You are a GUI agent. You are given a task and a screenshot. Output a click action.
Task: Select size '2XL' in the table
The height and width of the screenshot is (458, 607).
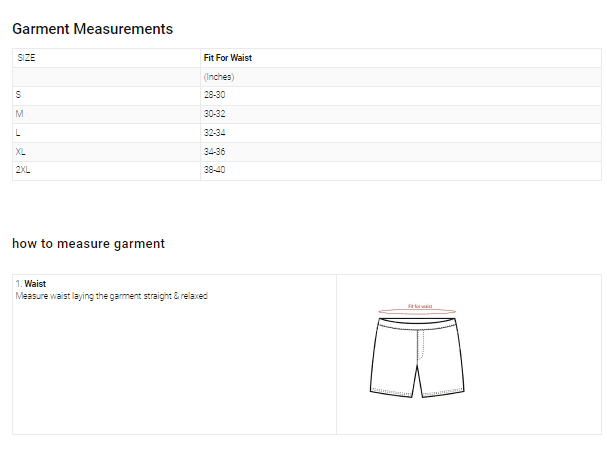(x=23, y=171)
